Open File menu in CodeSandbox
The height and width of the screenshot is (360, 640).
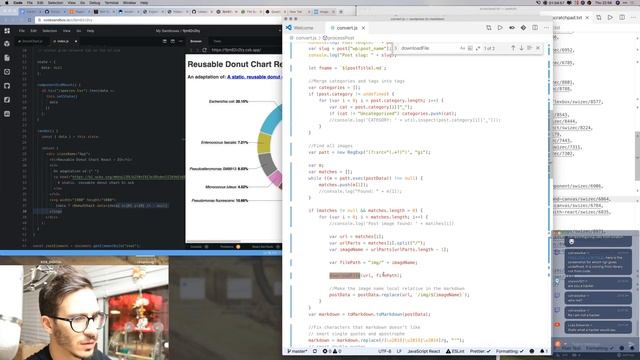point(22,31)
